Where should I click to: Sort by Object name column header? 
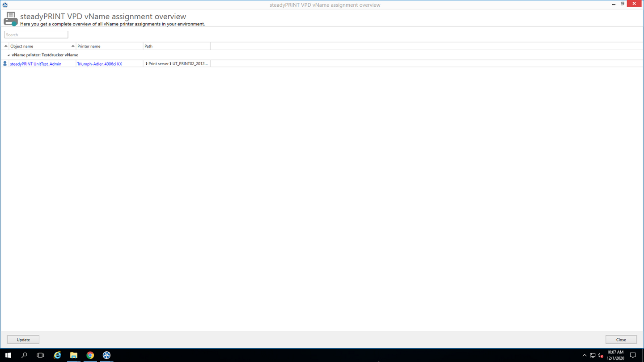click(42, 46)
